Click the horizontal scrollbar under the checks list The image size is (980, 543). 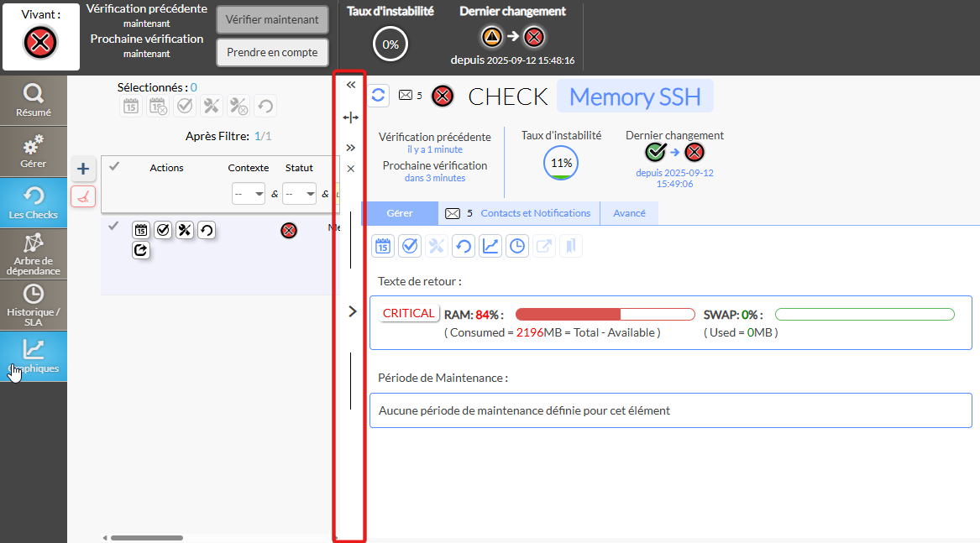147,538
